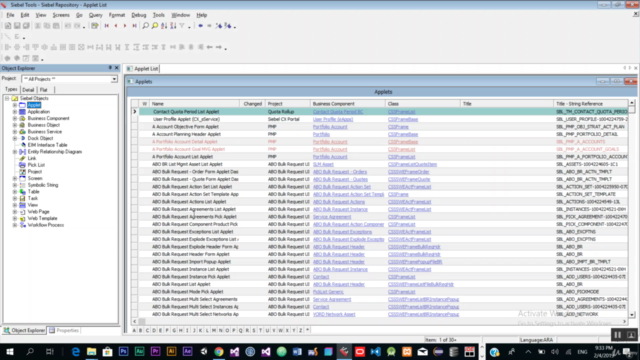Open Contact Quota Period BC link

pos(338,112)
